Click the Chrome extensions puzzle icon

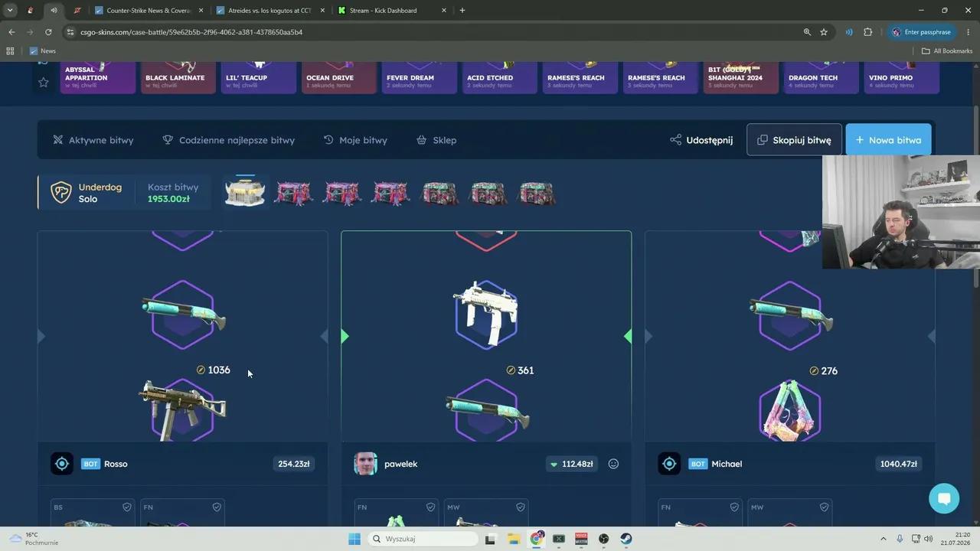tap(867, 32)
